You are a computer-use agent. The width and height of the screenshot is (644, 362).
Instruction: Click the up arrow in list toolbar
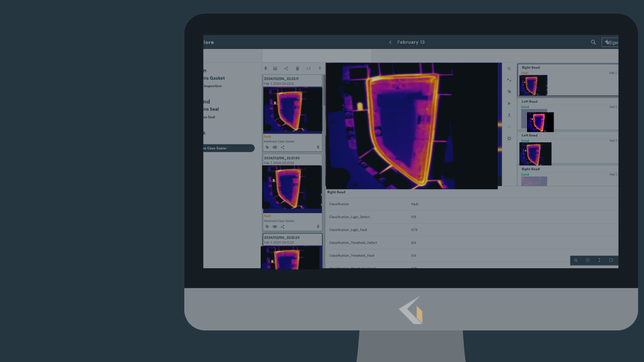click(x=320, y=69)
